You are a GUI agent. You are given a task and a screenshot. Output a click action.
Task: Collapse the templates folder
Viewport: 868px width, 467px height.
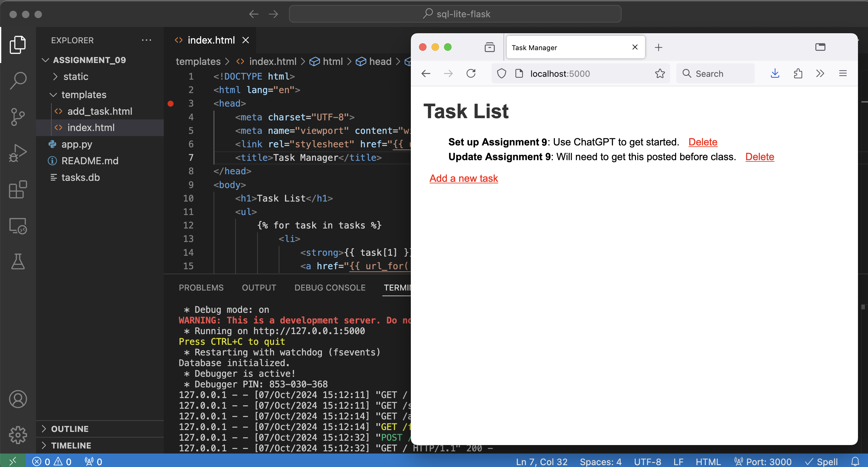84,95
